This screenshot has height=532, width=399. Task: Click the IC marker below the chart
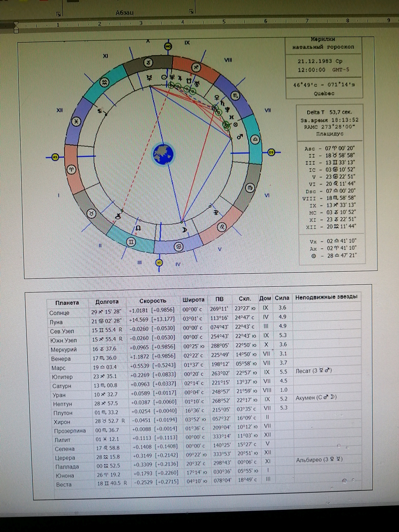[159, 262]
